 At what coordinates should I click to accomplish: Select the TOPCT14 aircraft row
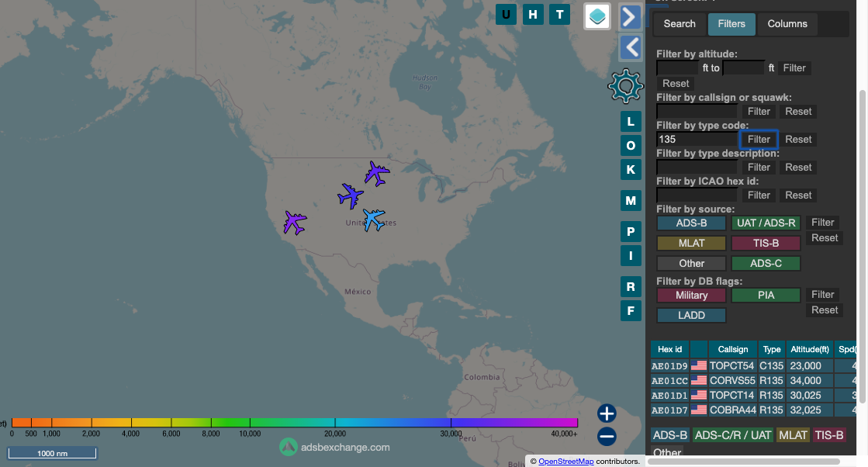pyautogui.click(x=753, y=395)
